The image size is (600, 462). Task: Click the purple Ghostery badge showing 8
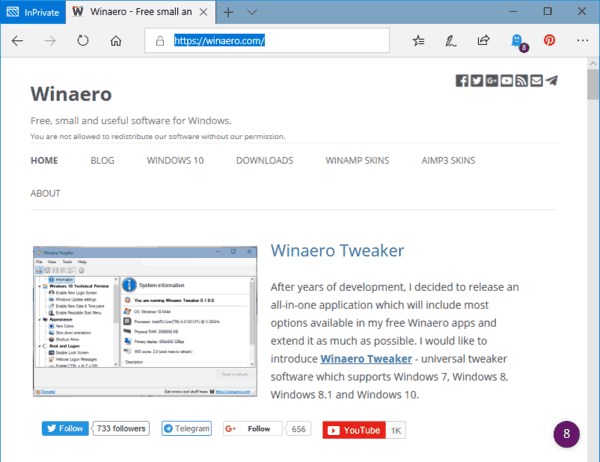pyautogui.click(x=566, y=434)
